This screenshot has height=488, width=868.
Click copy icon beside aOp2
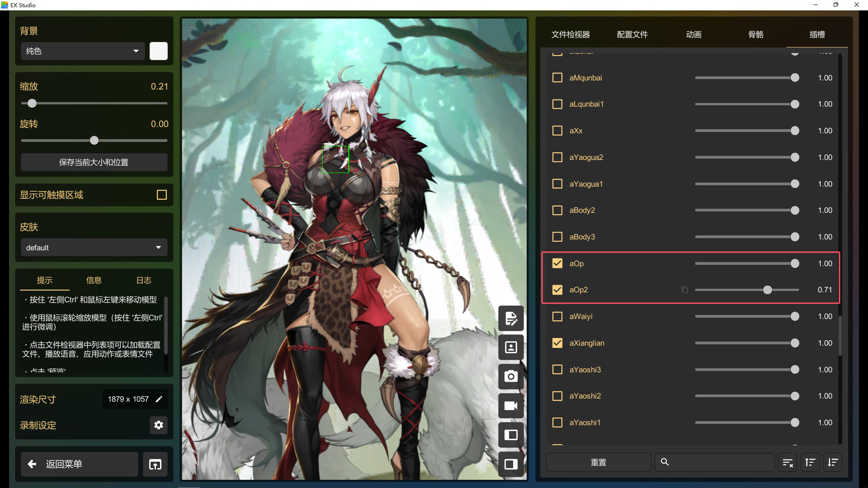point(684,290)
